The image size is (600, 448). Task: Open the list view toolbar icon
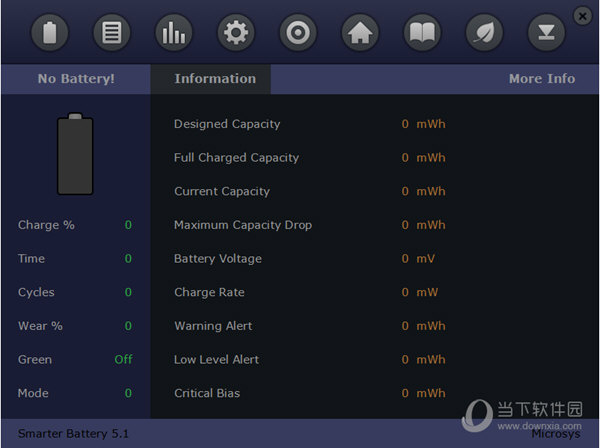(x=111, y=33)
